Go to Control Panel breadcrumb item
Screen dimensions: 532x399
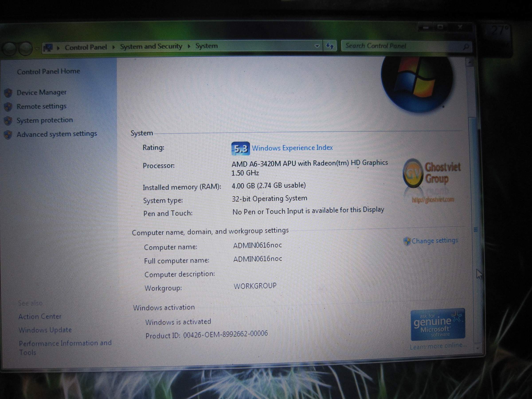[x=86, y=47]
